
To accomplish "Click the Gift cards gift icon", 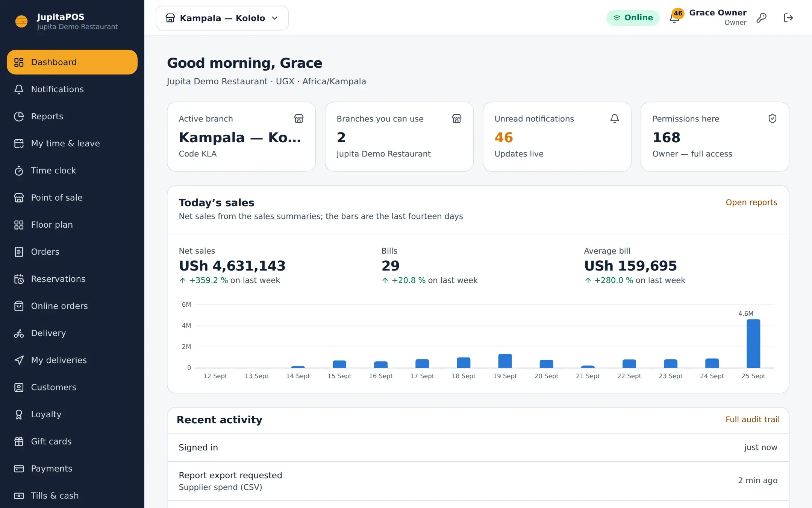I will click(19, 441).
